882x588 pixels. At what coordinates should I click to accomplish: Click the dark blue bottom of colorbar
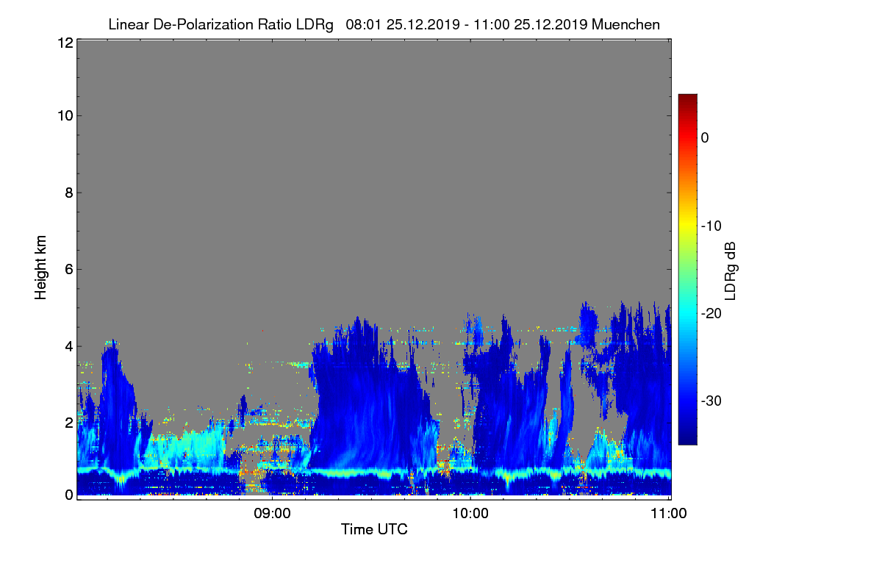[x=687, y=438]
